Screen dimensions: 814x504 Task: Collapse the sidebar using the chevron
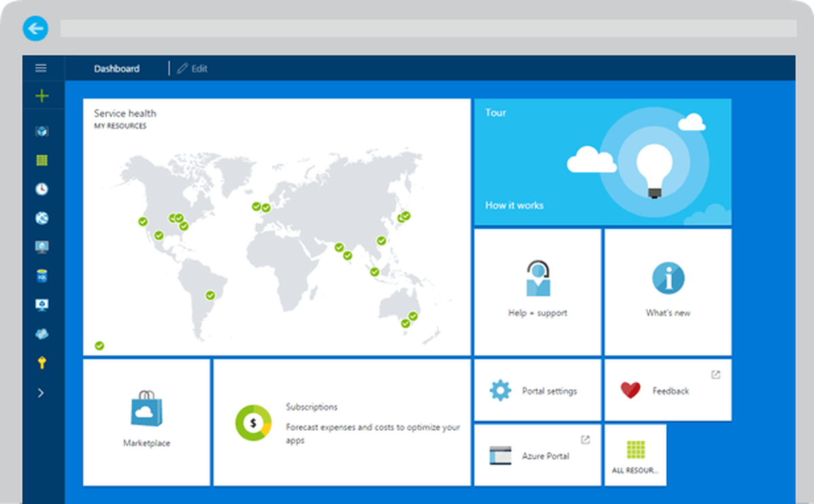point(41,393)
